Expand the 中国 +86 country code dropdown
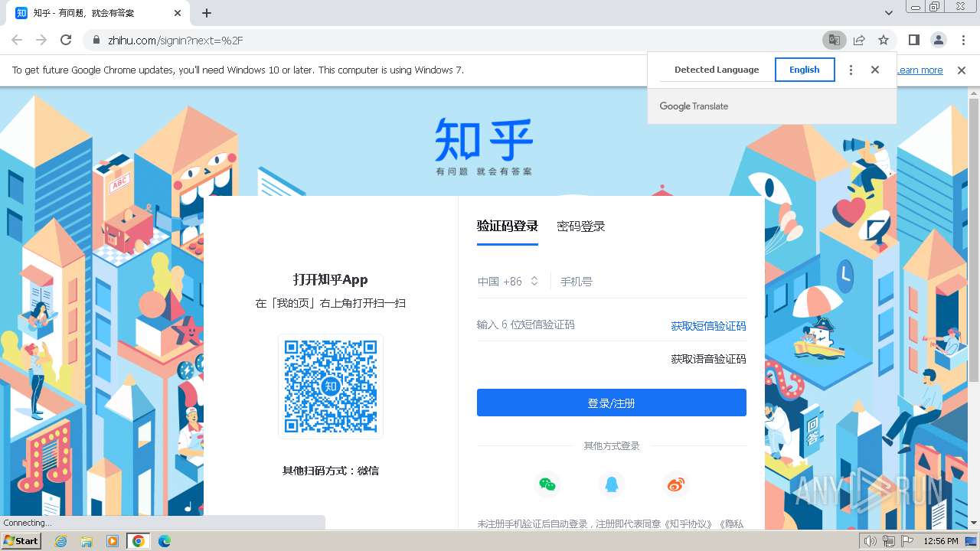The width and height of the screenshot is (980, 551). coord(508,282)
